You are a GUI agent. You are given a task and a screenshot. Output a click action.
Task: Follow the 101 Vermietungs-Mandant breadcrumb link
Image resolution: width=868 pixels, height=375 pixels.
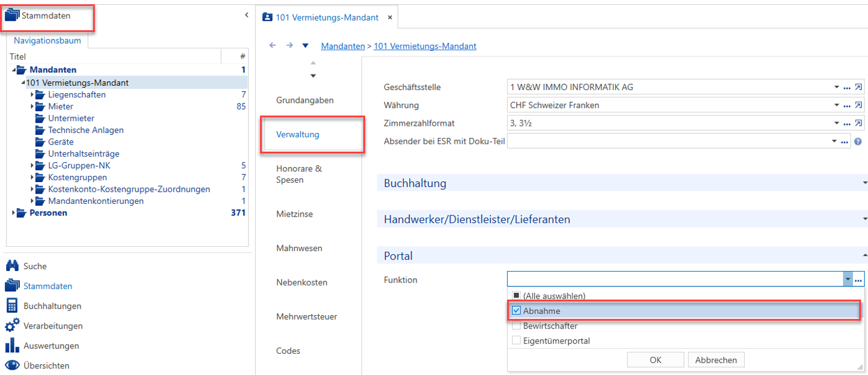pos(425,46)
